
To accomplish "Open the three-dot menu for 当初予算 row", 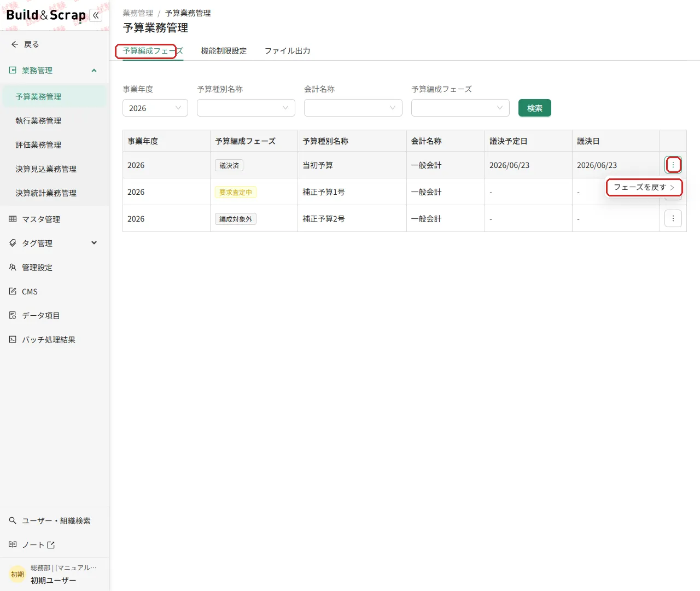I will 673,165.
